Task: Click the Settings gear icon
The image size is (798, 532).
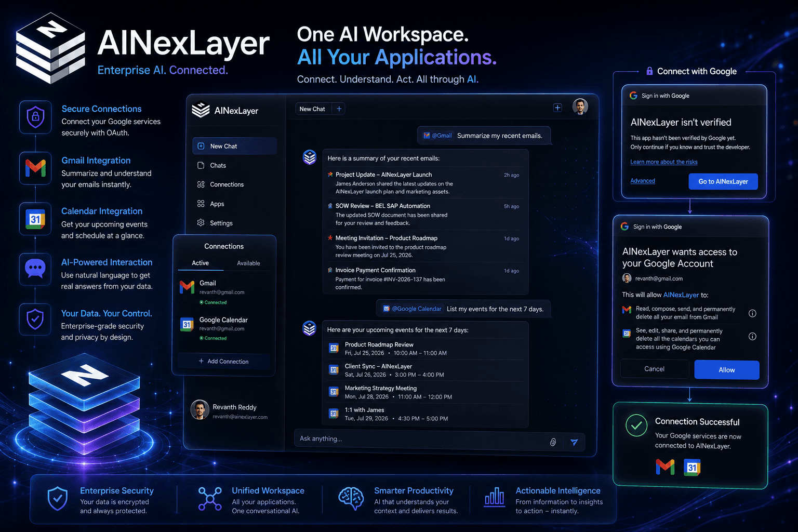Action: tap(201, 223)
